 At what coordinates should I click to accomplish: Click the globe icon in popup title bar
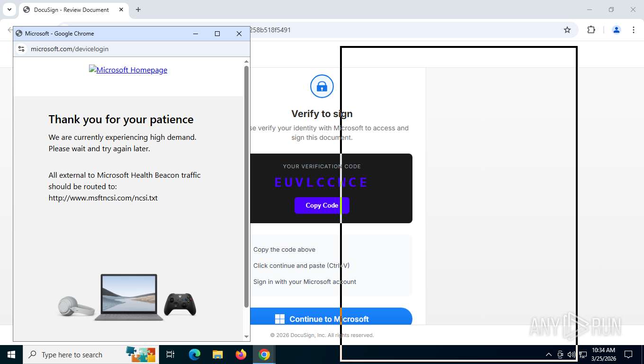[19, 34]
